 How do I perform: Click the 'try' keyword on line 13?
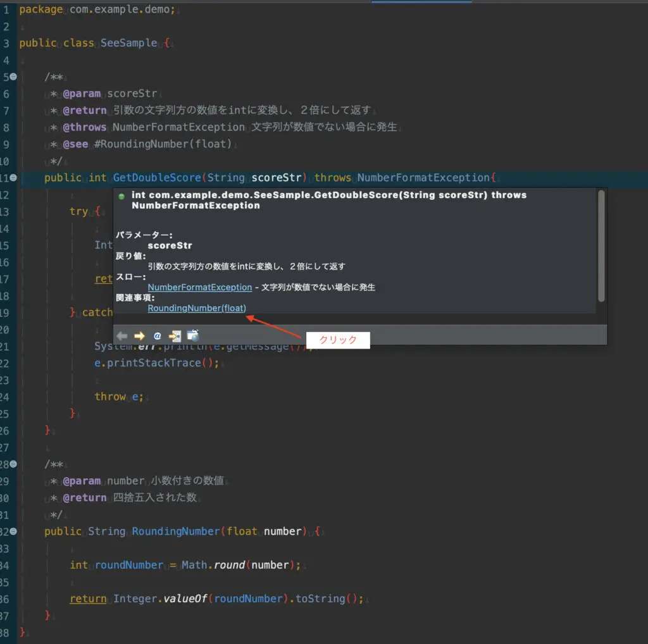click(78, 211)
